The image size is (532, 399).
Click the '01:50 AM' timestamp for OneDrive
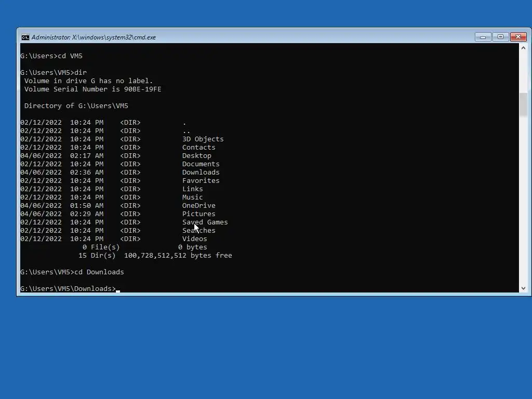point(87,206)
